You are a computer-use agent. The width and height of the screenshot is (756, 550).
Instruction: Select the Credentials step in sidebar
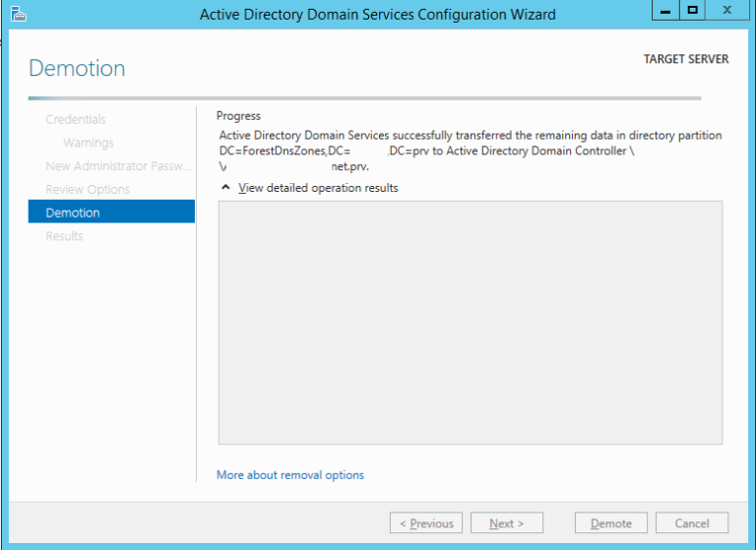coord(76,119)
